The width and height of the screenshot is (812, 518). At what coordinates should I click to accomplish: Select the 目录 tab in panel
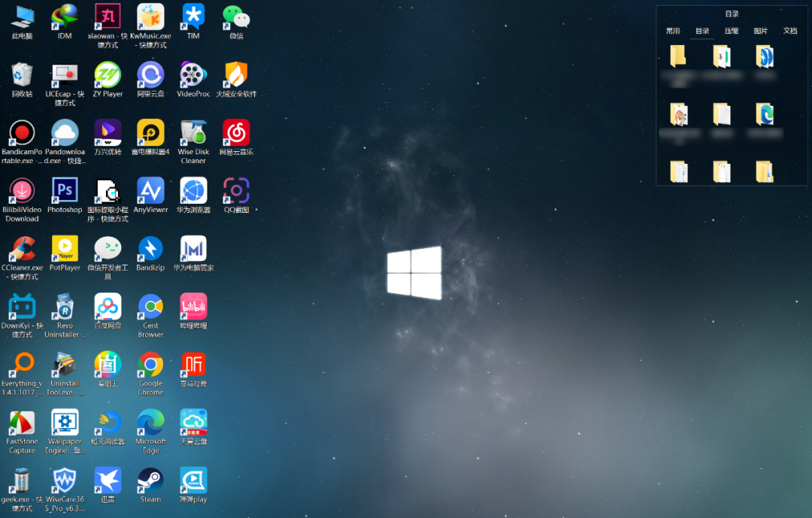[702, 31]
